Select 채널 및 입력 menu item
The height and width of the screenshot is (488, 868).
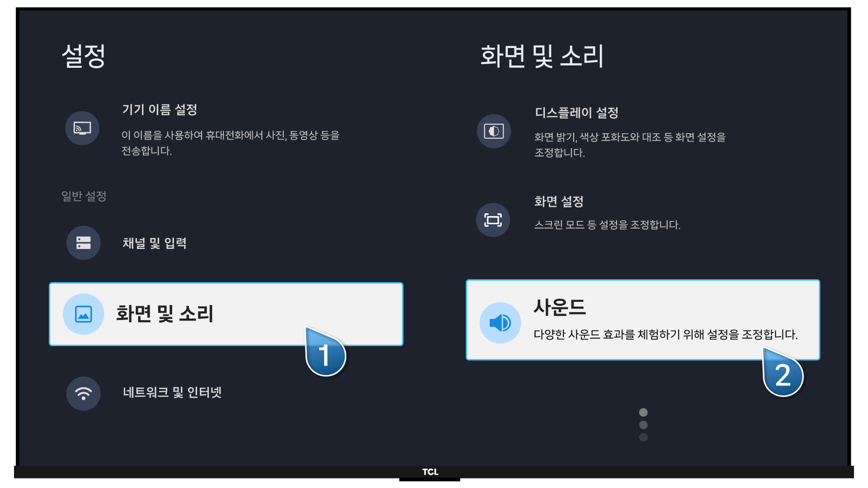pos(154,243)
